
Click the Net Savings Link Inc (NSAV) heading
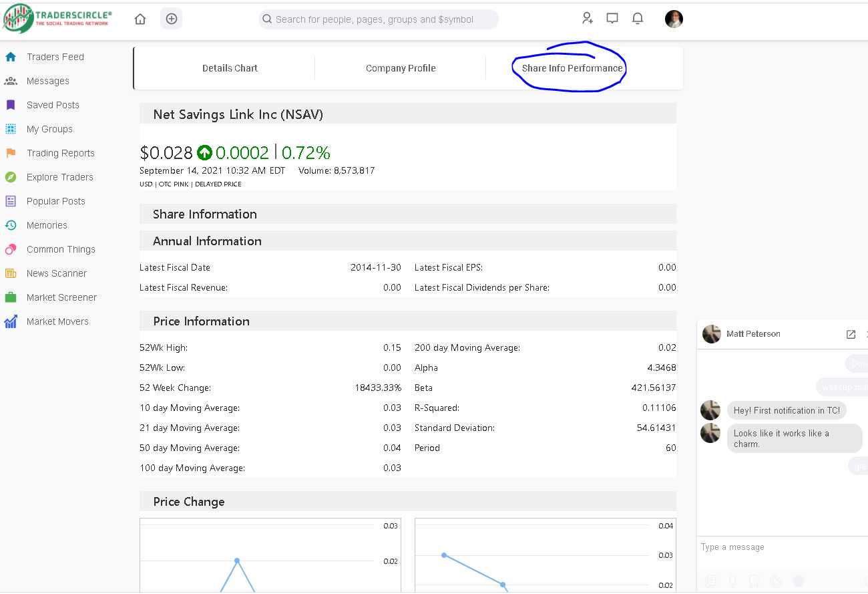point(238,114)
